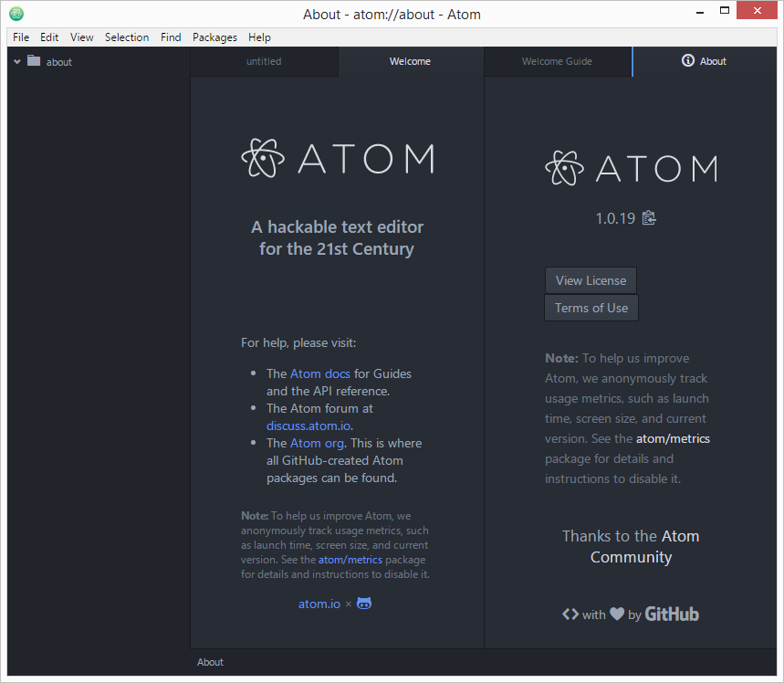The width and height of the screenshot is (784, 683).
Task: Open the Packages menu
Action: [214, 37]
